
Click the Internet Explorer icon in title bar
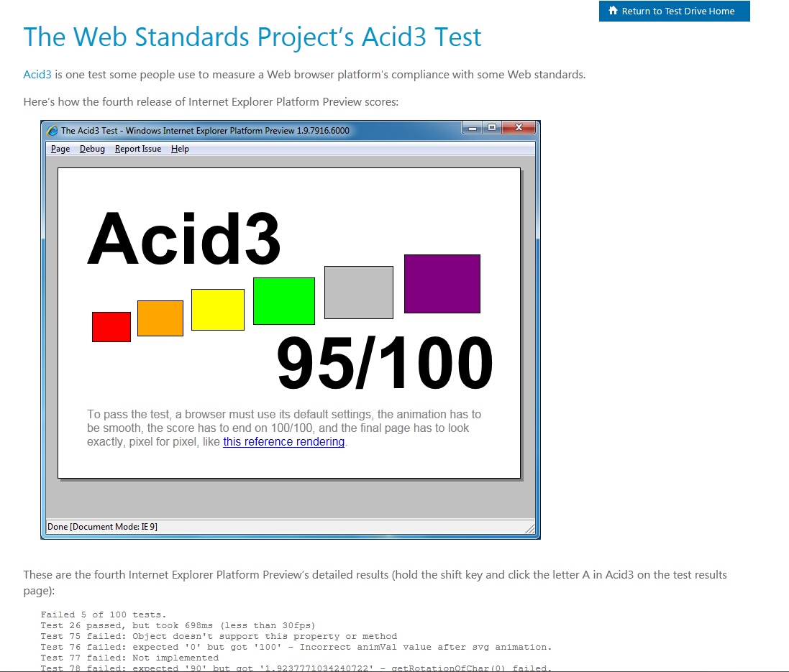tap(52, 131)
